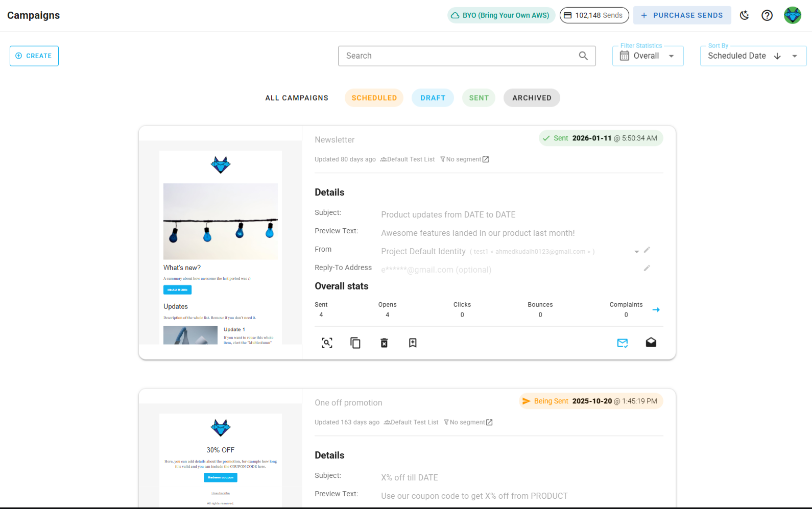Click subject 'Product updates from DATE to DATE'
The width and height of the screenshot is (812, 509).
pyautogui.click(x=448, y=215)
